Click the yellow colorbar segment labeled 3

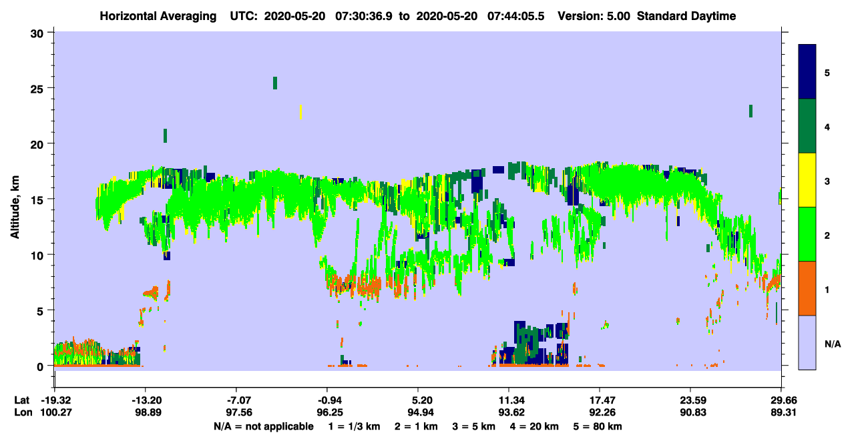coord(807,180)
